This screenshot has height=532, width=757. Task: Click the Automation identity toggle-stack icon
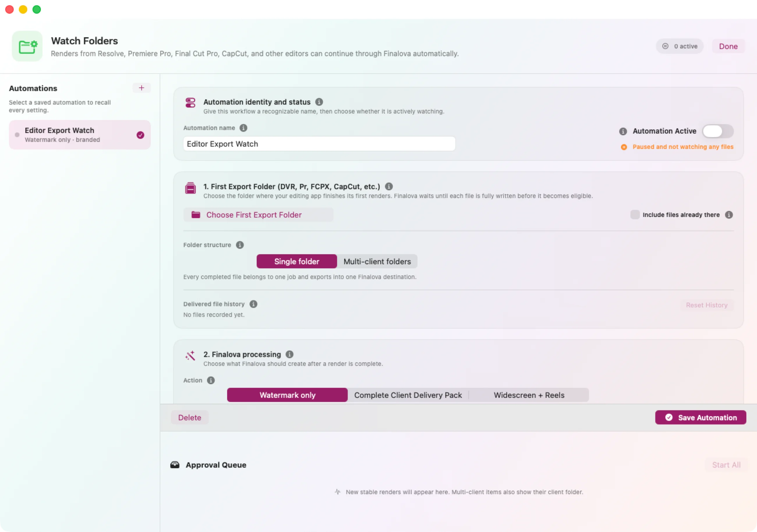point(190,102)
